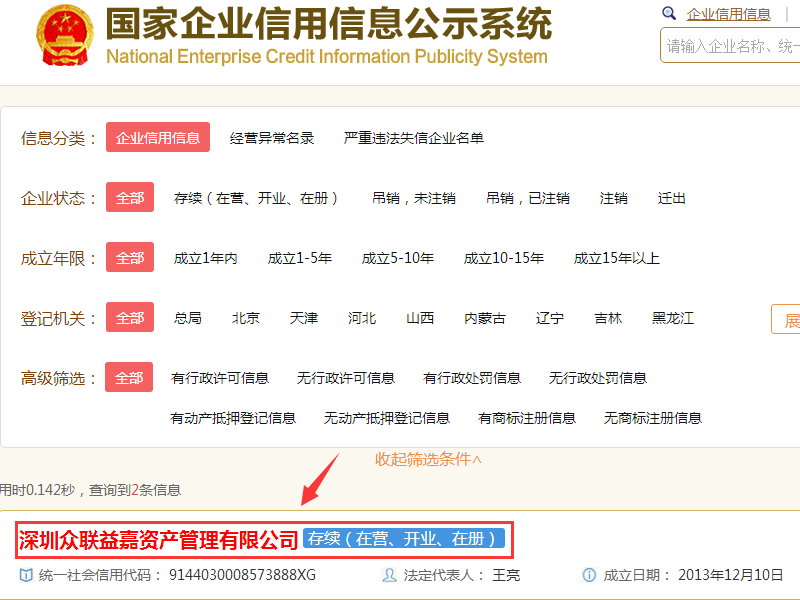Screen dimensions: 800x600
Task: Filter by 成立15年以上
Action: click(616, 258)
